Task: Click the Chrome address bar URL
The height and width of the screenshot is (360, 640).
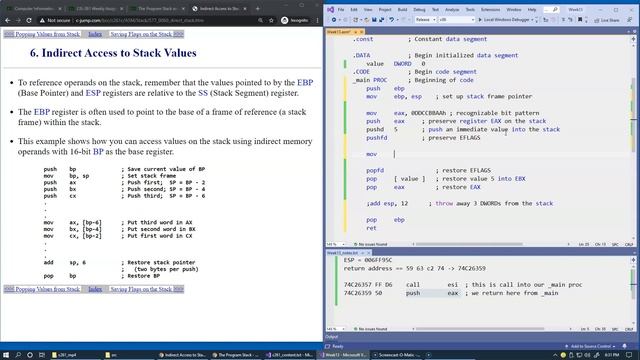Action: [x=140, y=20]
